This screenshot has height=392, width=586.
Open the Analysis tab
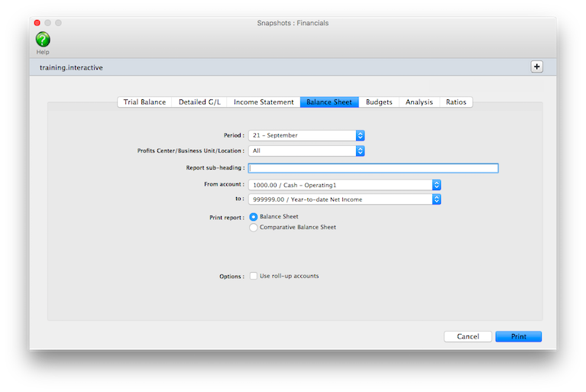point(419,102)
